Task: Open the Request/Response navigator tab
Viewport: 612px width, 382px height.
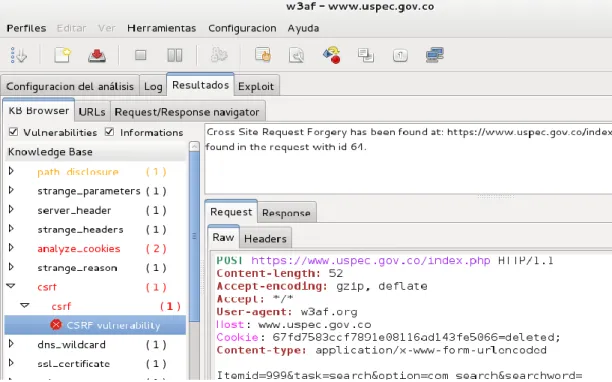Action: point(187,112)
